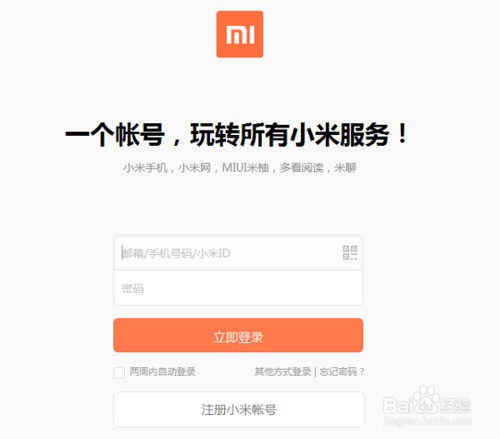Click the orange Mi logo

click(240, 34)
